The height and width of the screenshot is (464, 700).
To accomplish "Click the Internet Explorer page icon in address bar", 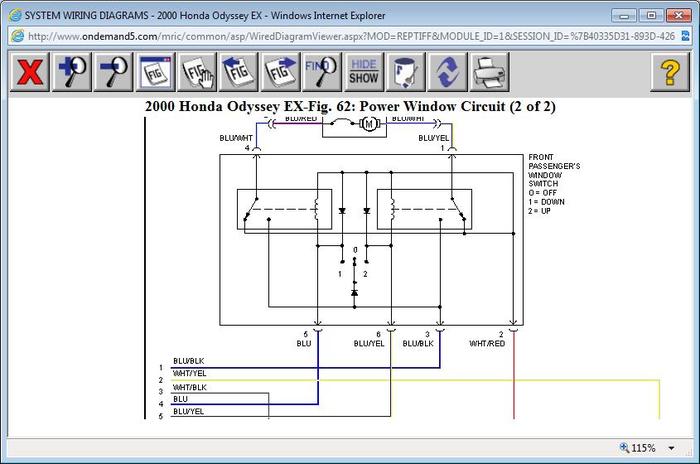I will (18, 36).
